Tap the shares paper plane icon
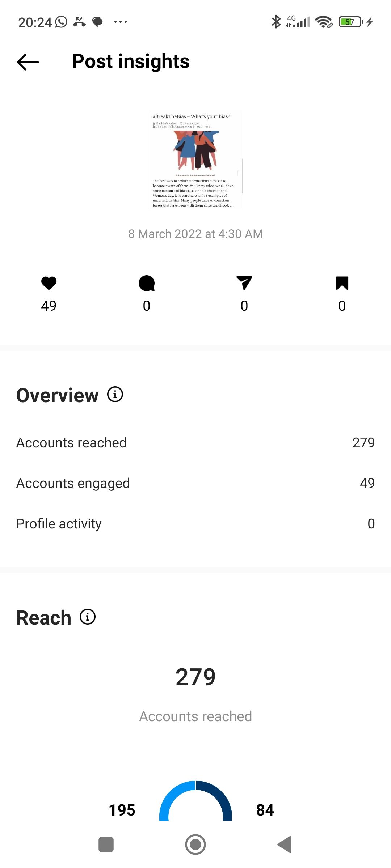 tap(244, 283)
